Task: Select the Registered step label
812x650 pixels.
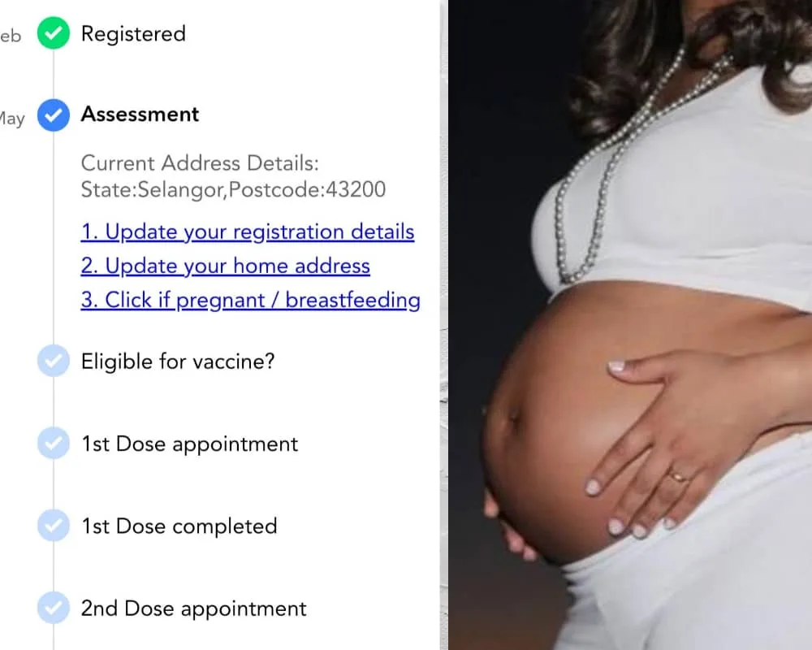Action: coord(134,33)
